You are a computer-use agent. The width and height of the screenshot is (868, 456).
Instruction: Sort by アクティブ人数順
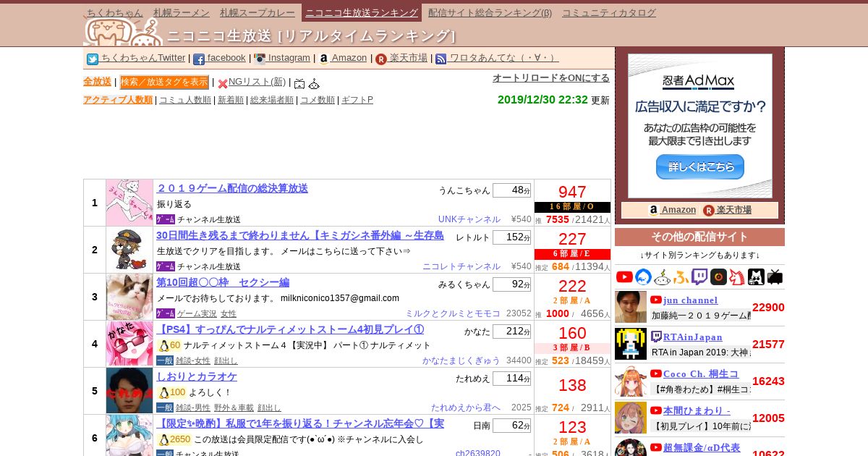point(118,100)
